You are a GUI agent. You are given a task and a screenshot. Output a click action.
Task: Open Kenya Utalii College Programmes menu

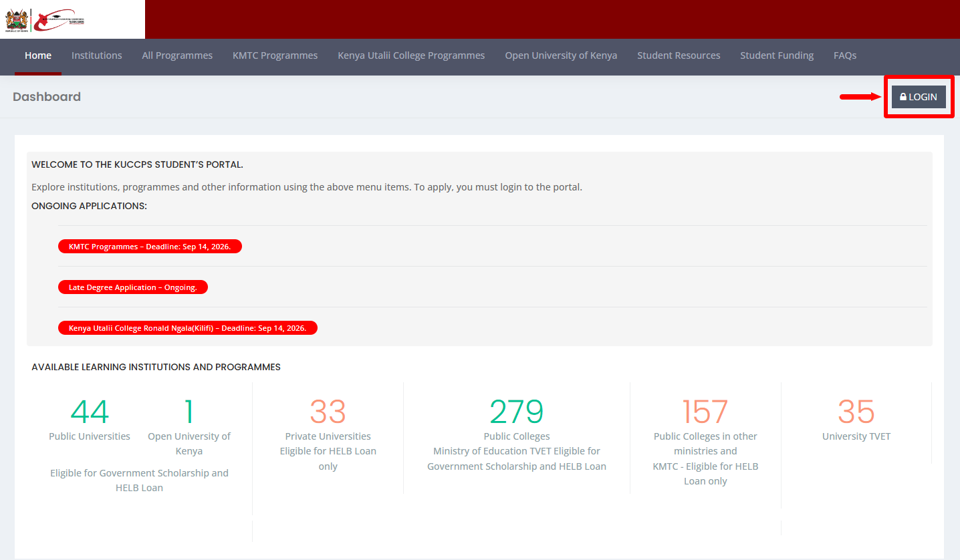coord(411,55)
